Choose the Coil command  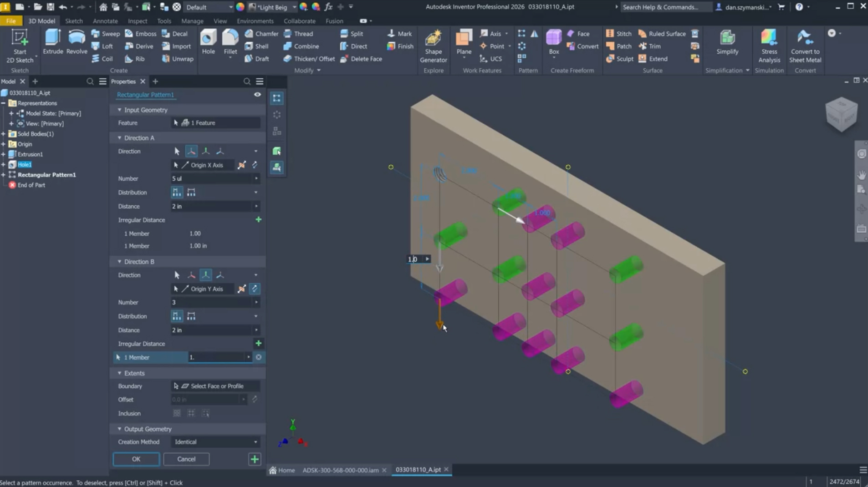(102, 59)
